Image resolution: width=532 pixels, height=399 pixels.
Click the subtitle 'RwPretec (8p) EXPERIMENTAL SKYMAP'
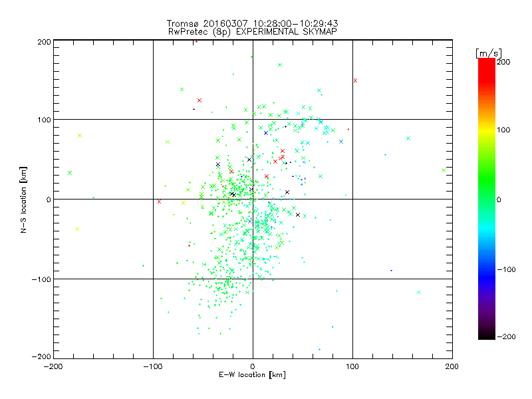pos(253,32)
